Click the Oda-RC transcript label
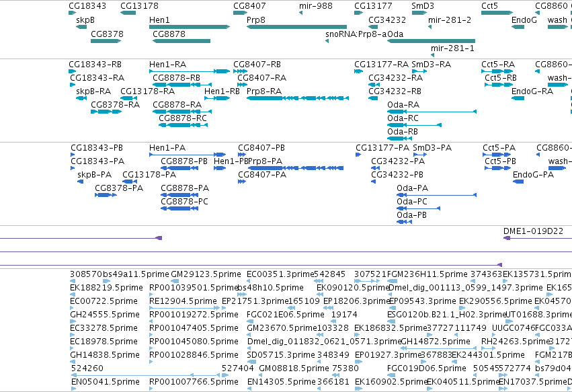Viewport: 572px width, 392px height. click(403, 118)
